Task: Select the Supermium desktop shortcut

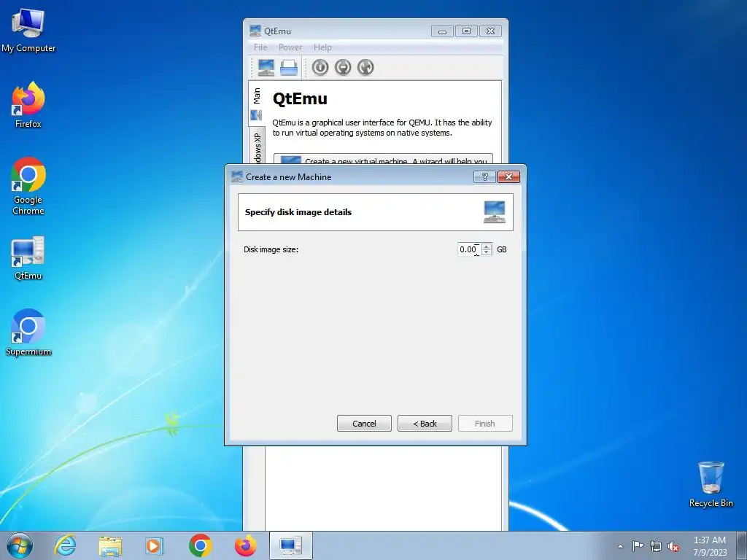Action: click(x=28, y=332)
